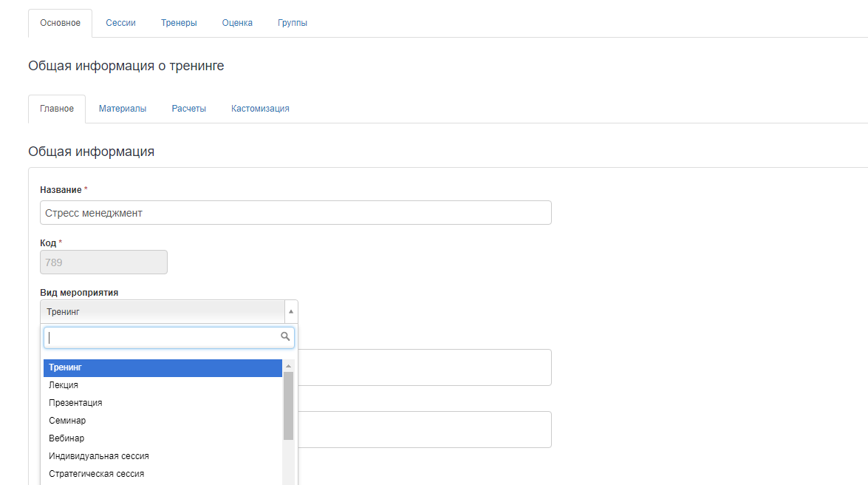Viewport: 868px width, 485px height.
Task: Click the Вид мероприятия combo box showing Тренинг
Action: pos(169,311)
